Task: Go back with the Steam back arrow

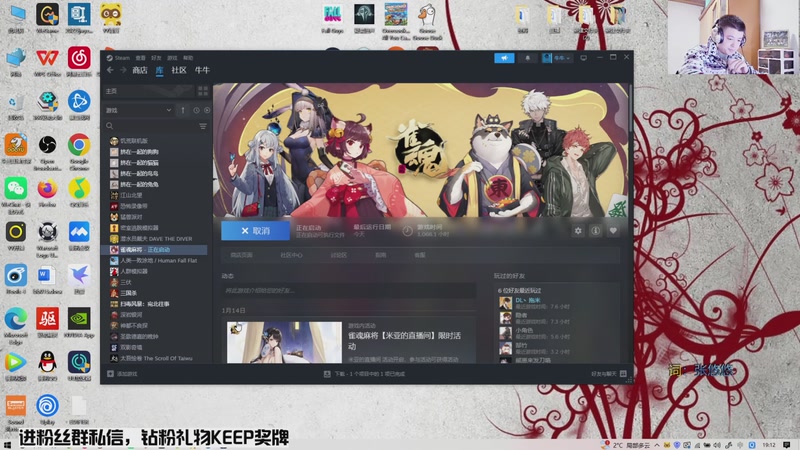Action: pyautogui.click(x=110, y=70)
